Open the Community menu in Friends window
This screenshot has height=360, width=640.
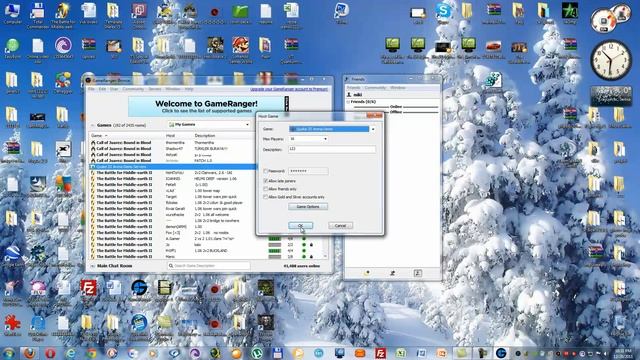tap(375, 88)
